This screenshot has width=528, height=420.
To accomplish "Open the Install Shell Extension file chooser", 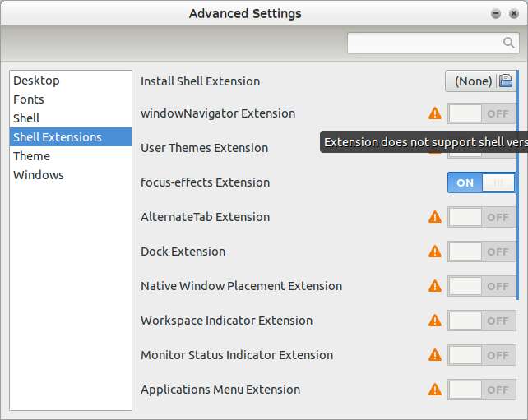I will click(480, 81).
